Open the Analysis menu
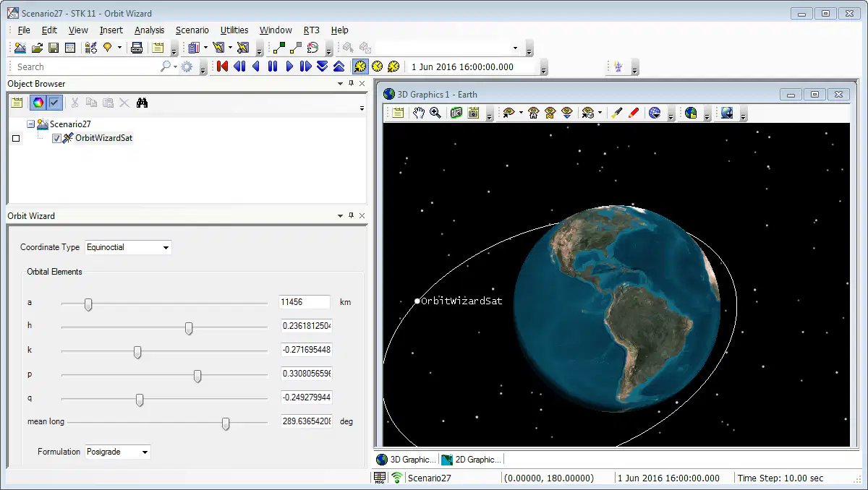The height and width of the screenshot is (490, 868). (x=150, y=30)
